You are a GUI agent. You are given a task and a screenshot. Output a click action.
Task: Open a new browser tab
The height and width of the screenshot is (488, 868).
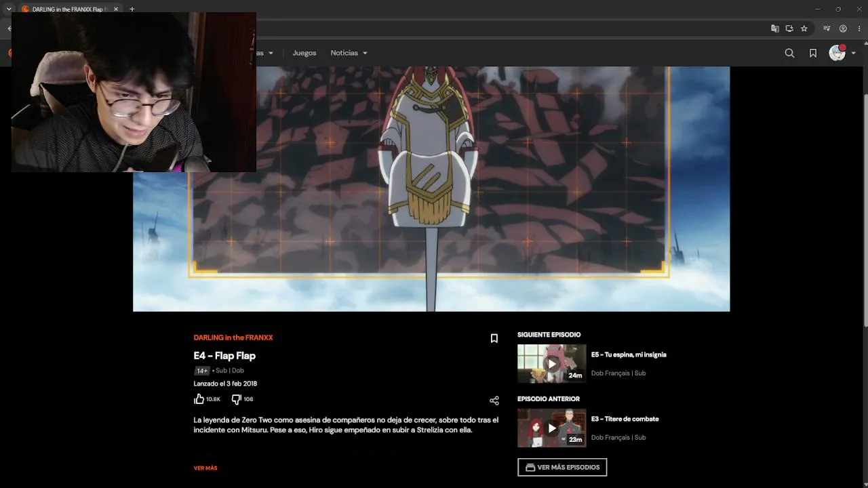(x=132, y=9)
